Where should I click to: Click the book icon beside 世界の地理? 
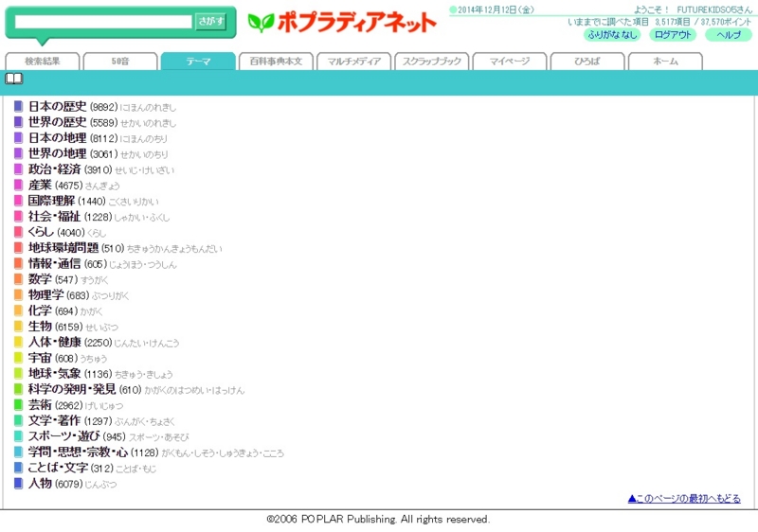pos(18,153)
